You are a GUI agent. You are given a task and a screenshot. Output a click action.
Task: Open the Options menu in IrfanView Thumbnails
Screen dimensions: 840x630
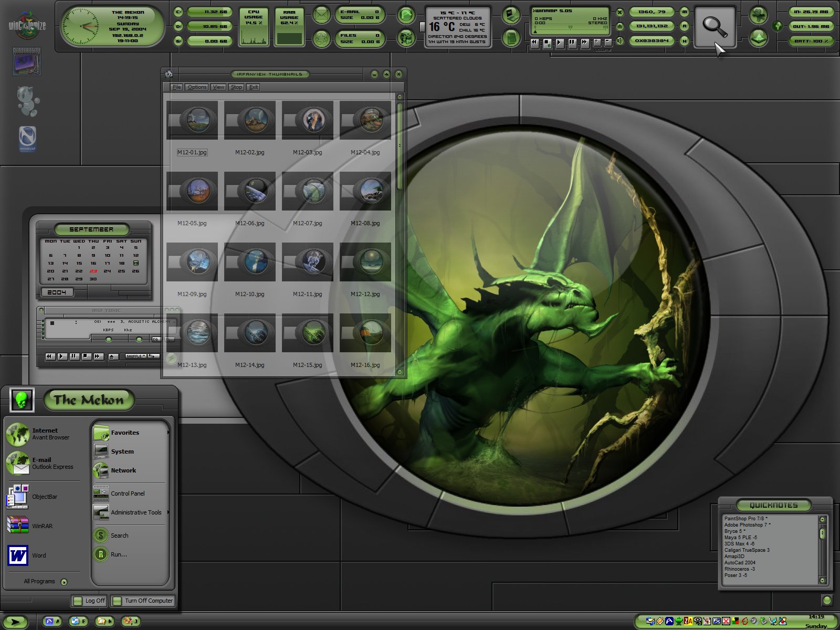click(x=197, y=87)
